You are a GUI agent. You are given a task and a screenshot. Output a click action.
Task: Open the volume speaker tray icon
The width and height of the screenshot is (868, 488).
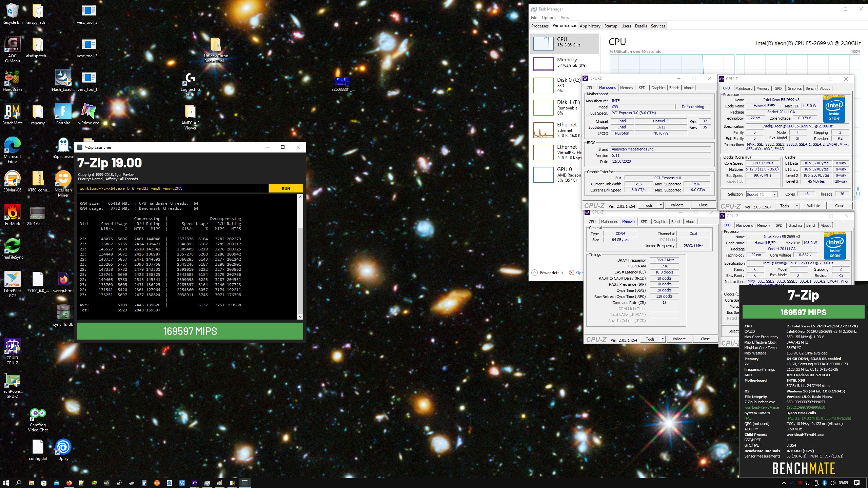point(832,483)
